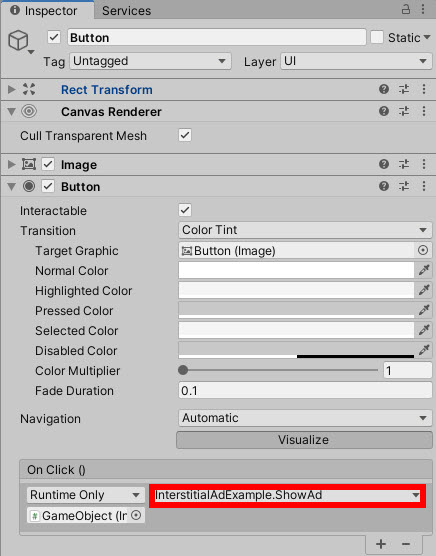436x556 pixels.
Task: Open Button component more options menu
Action: point(424,186)
